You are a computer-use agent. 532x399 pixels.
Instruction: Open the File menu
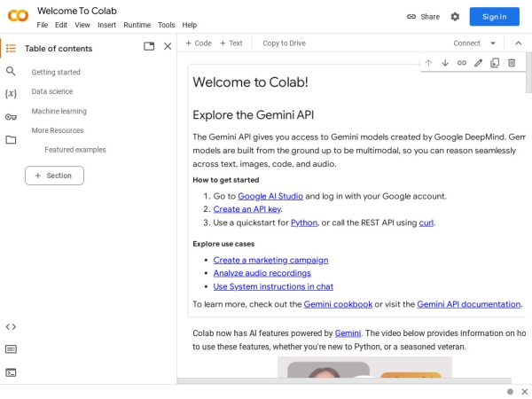tap(43, 25)
